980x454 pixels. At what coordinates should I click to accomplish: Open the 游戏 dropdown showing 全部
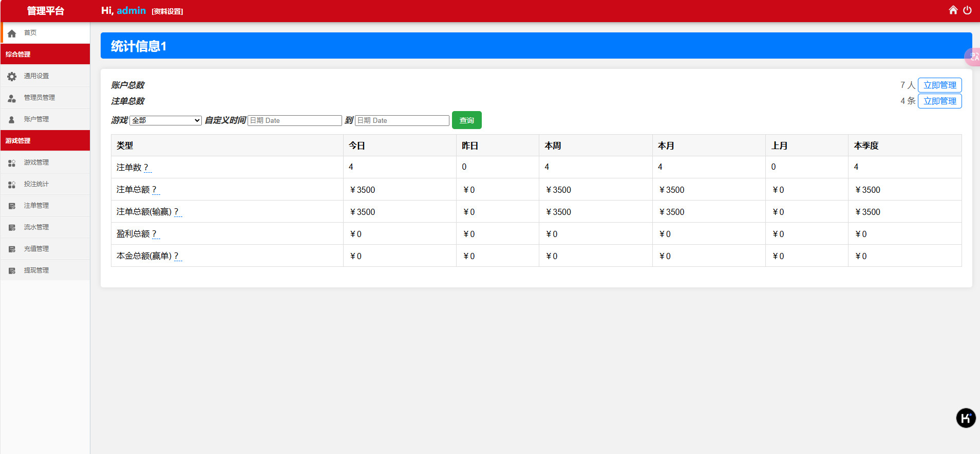click(165, 120)
